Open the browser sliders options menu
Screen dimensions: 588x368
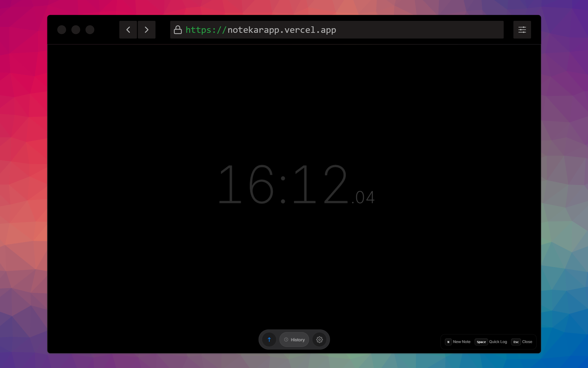pyautogui.click(x=522, y=30)
